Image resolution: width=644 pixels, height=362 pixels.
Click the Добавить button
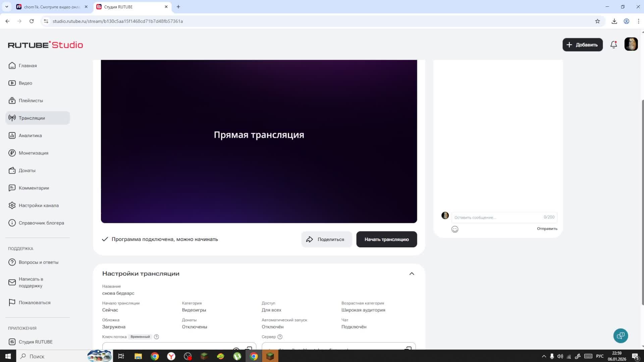pos(582,45)
